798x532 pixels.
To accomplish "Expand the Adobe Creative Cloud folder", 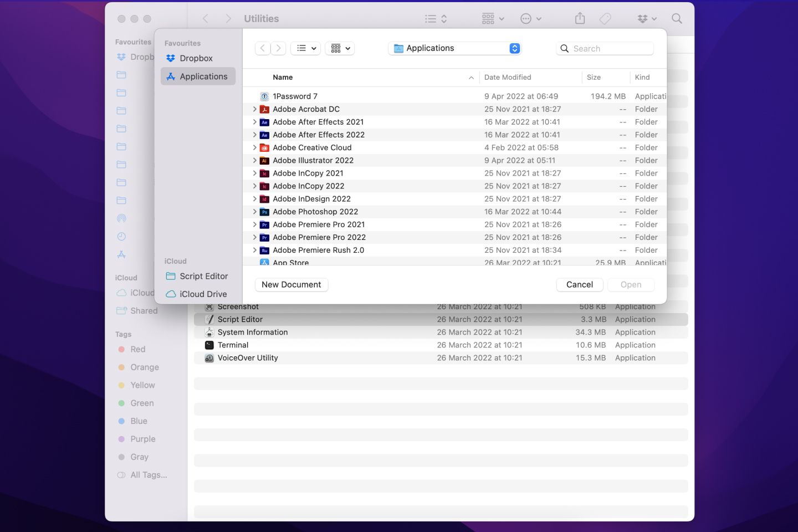I will [x=254, y=147].
